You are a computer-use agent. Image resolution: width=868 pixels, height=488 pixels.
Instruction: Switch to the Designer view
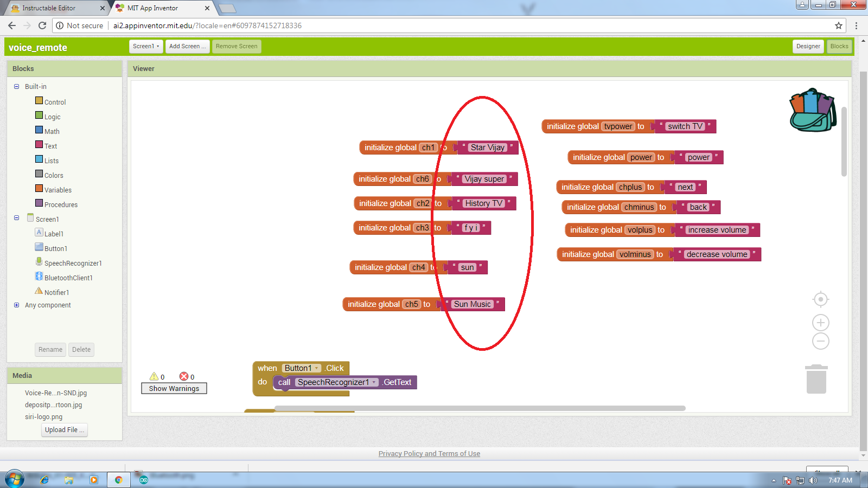pos(808,47)
